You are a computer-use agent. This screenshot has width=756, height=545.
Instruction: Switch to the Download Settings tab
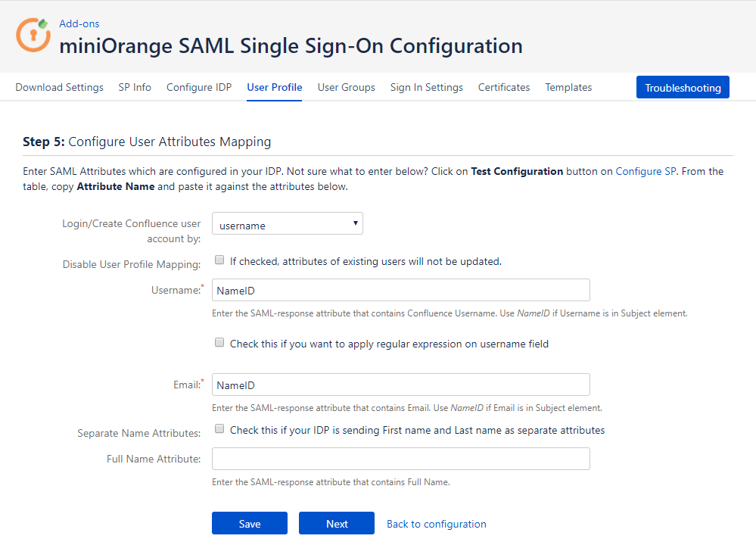pos(59,87)
